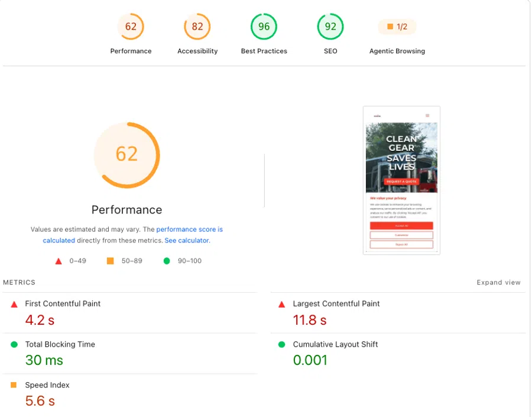Click the '0–49' legend text
The height and width of the screenshot is (417, 532).
[77, 261]
